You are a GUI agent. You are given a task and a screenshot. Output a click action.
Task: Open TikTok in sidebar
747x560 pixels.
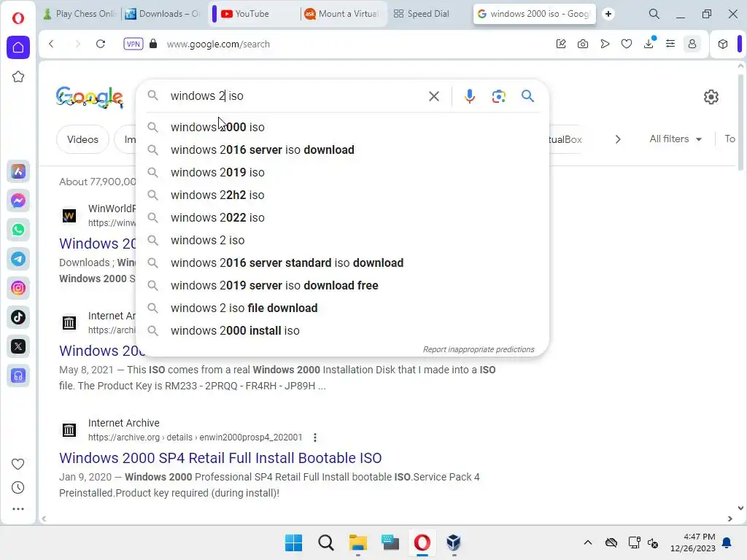pos(18,317)
